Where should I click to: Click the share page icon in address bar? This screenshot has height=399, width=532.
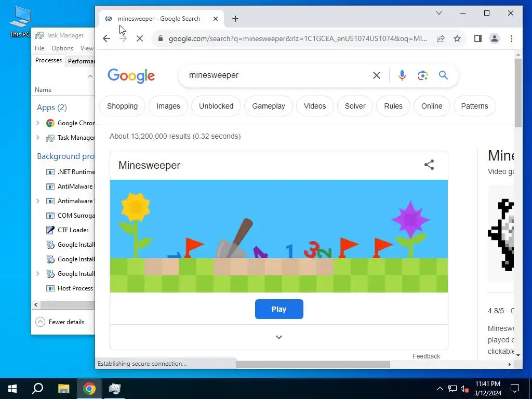tap(441, 38)
